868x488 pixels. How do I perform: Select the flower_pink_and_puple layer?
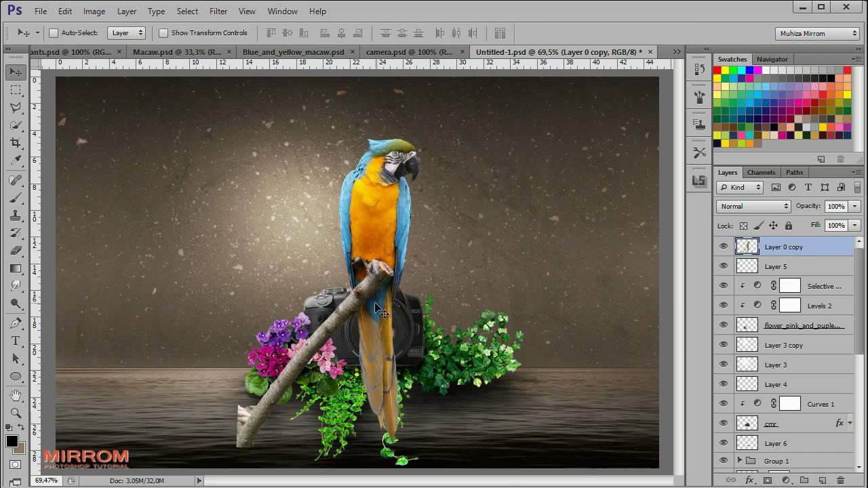tap(785, 325)
